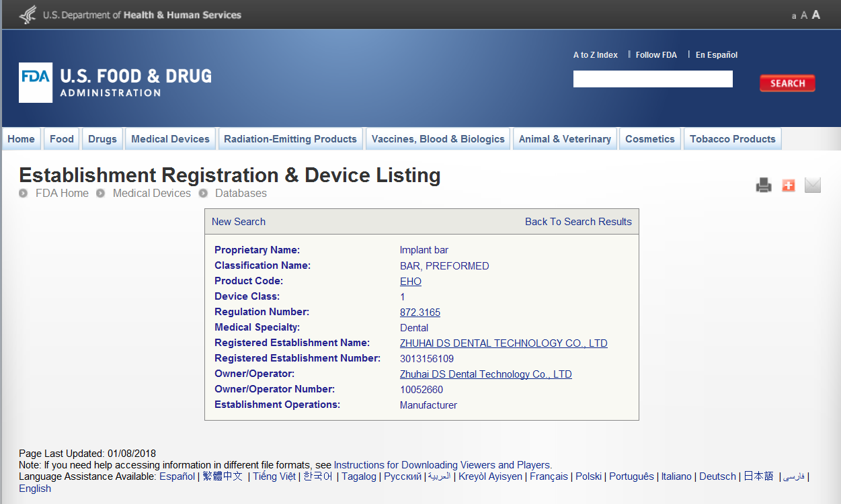
Task: Click the red plus share icon
Action: tap(789, 185)
